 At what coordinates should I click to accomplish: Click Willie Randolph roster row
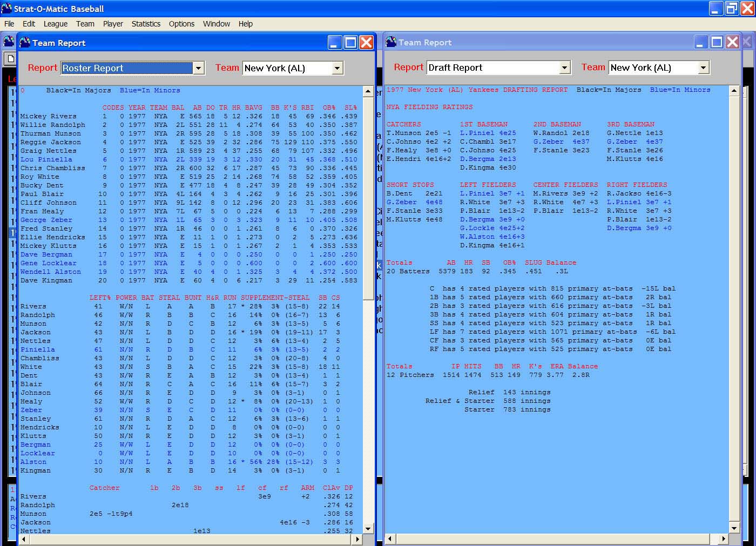[x=188, y=125]
